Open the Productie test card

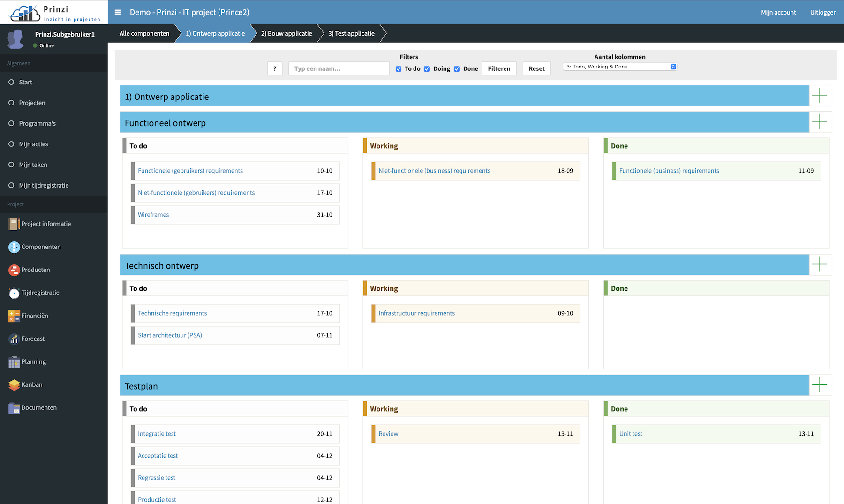(235, 498)
